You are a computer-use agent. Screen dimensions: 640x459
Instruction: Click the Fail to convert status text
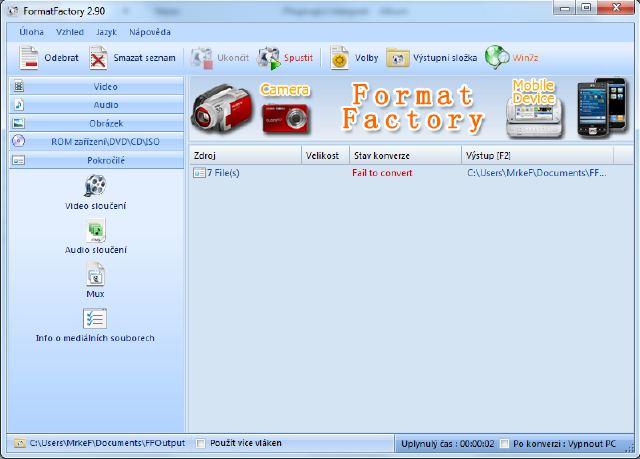pyautogui.click(x=382, y=173)
